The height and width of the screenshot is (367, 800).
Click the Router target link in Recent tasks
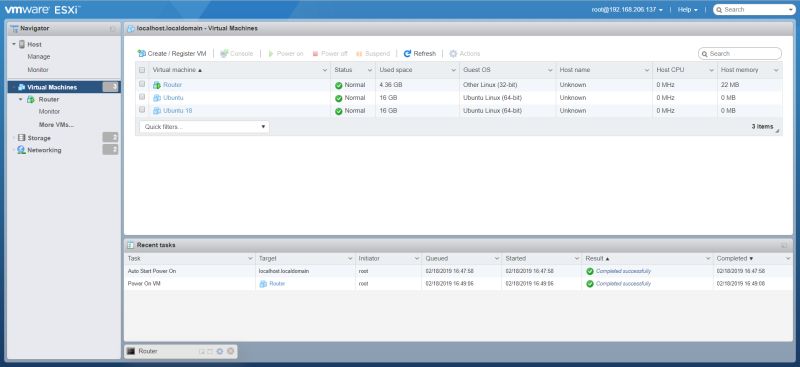[x=277, y=284]
